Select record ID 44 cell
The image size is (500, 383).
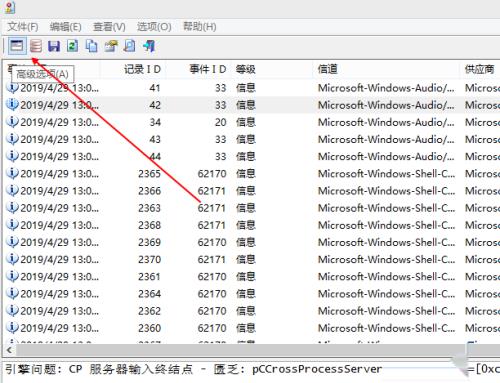(x=155, y=156)
